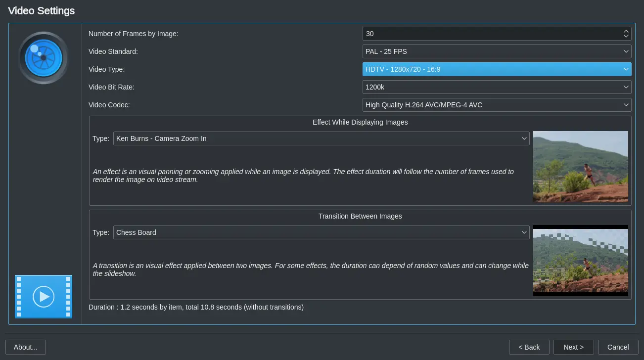Open the Video Standard dropdown
Viewport: 644px width, 360px height.
tap(497, 51)
